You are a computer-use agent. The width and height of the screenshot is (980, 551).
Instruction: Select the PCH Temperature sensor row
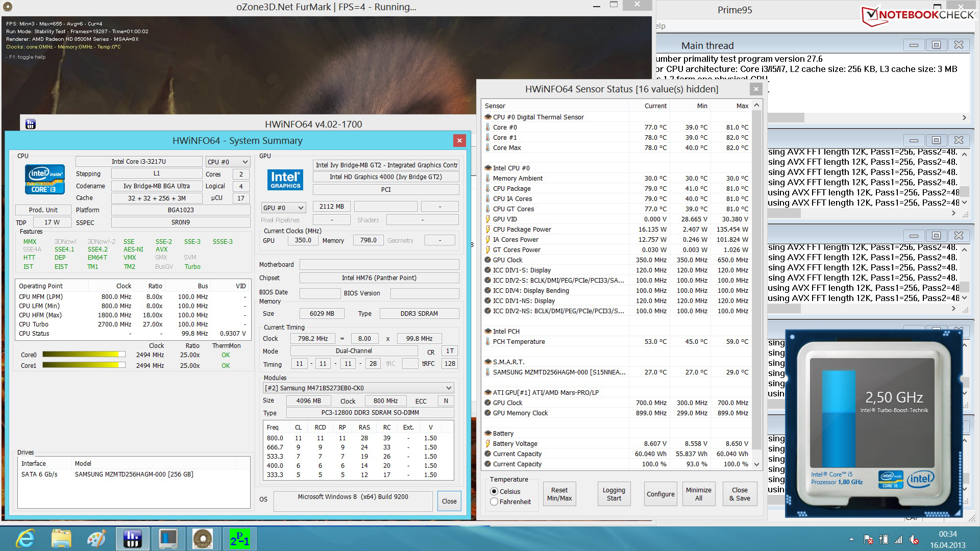(x=617, y=341)
